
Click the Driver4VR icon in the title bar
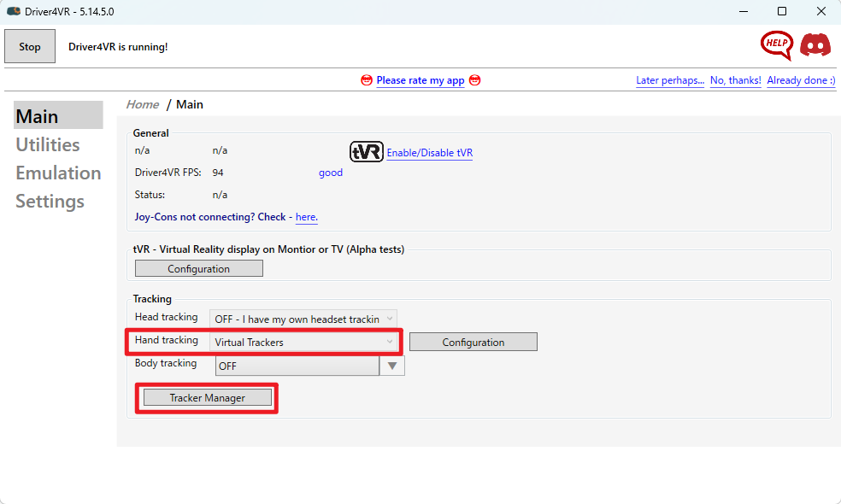(14, 11)
